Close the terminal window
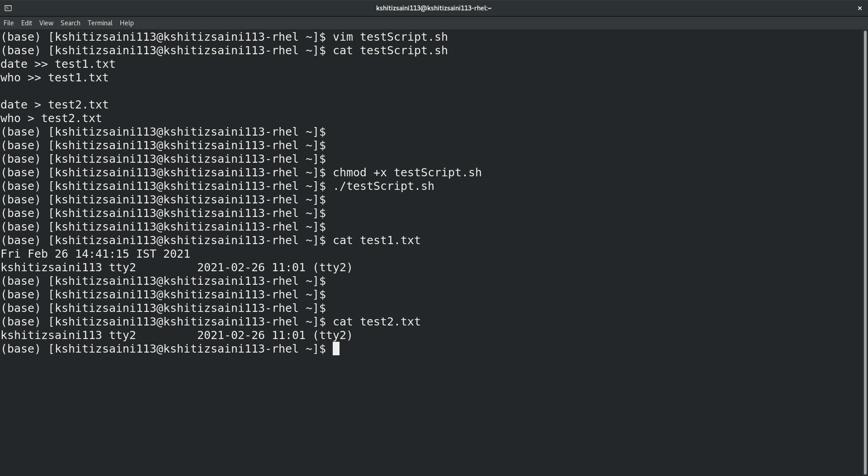Screen dimensions: 868x476 [x=859, y=8]
